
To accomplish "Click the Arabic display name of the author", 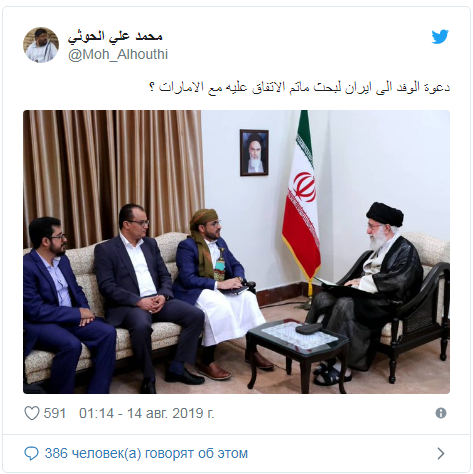I will pyautogui.click(x=115, y=37).
